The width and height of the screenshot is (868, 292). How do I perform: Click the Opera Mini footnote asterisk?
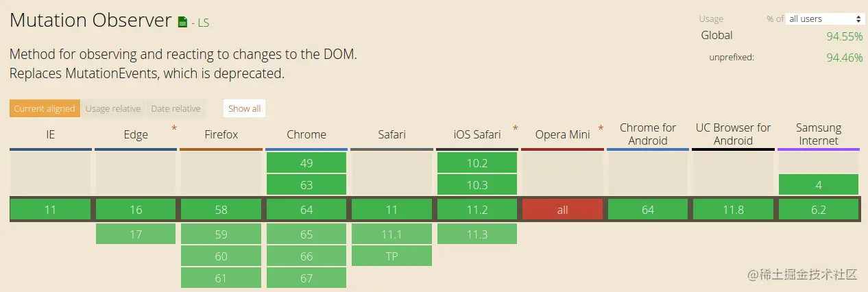coord(601,129)
